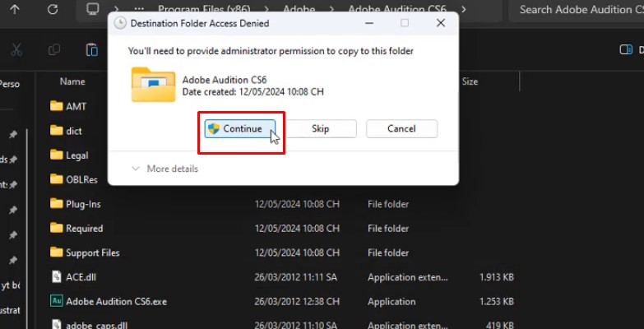Cancel the copy operation
644x329 pixels.
(401, 129)
